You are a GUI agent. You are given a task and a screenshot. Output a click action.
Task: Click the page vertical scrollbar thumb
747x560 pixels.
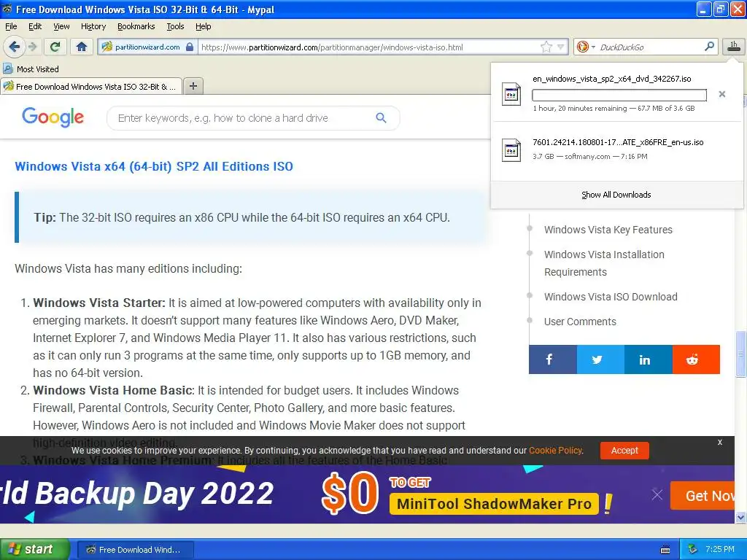740,354
